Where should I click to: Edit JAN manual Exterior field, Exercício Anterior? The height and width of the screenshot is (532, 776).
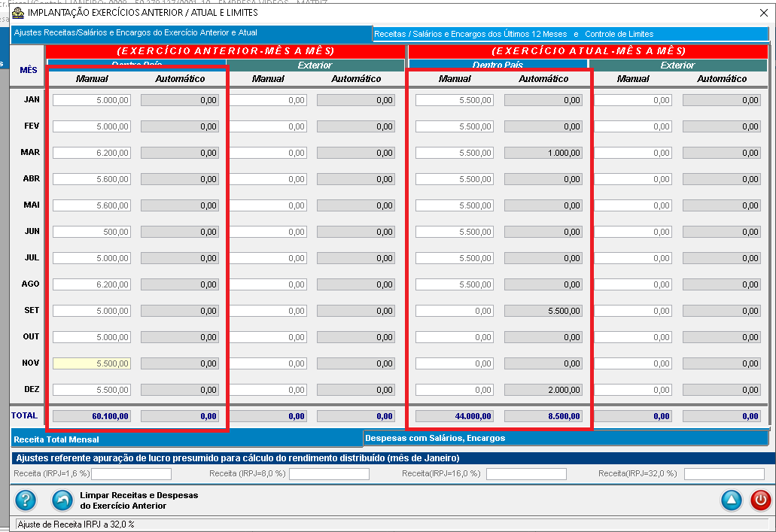coord(268,100)
